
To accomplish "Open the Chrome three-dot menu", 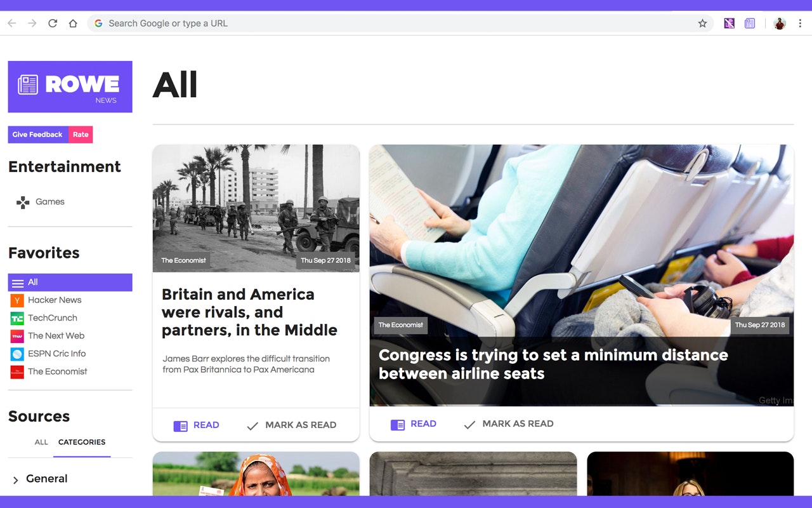I will tap(800, 23).
